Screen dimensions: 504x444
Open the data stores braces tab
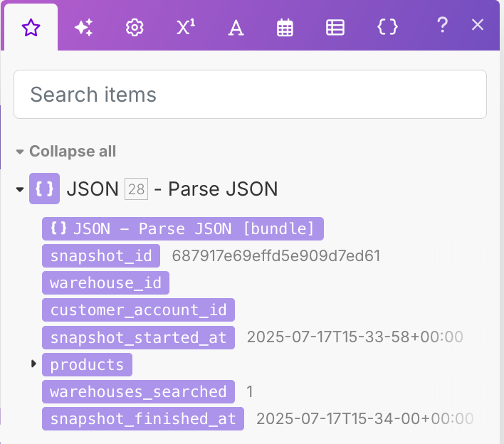point(387,28)
